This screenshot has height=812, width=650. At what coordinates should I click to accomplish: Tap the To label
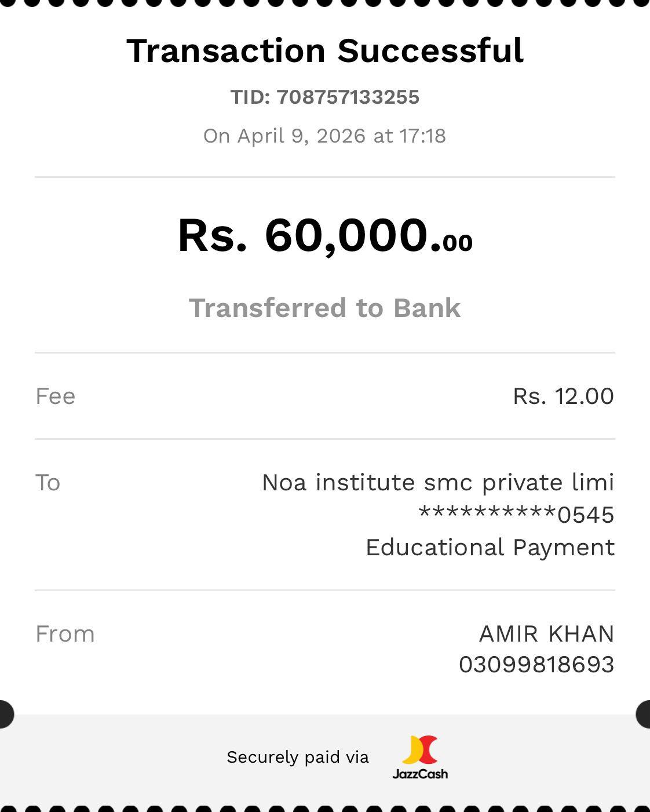coord(48,483)
